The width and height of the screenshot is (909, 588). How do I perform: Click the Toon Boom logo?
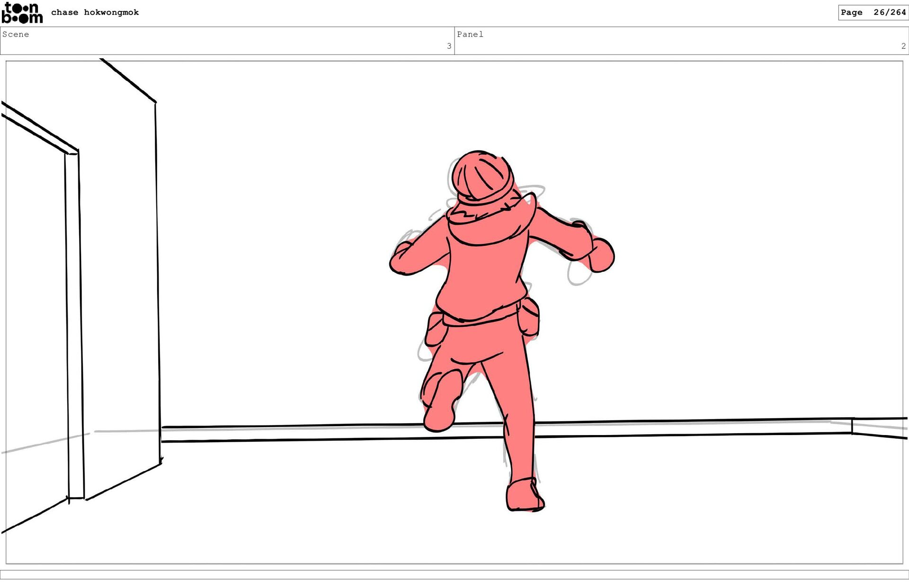22,13
